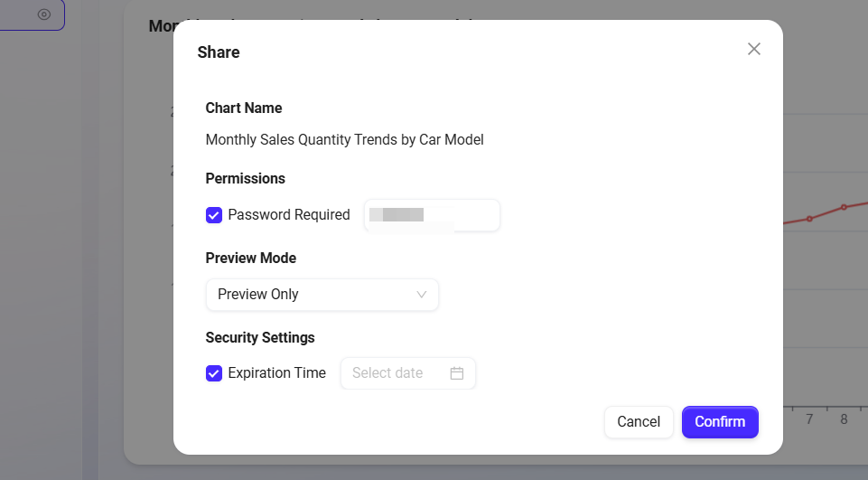Click inside the password input field
Image resolution: width=868 pixels, height=480 pixels.
click(x=432, y=215)
